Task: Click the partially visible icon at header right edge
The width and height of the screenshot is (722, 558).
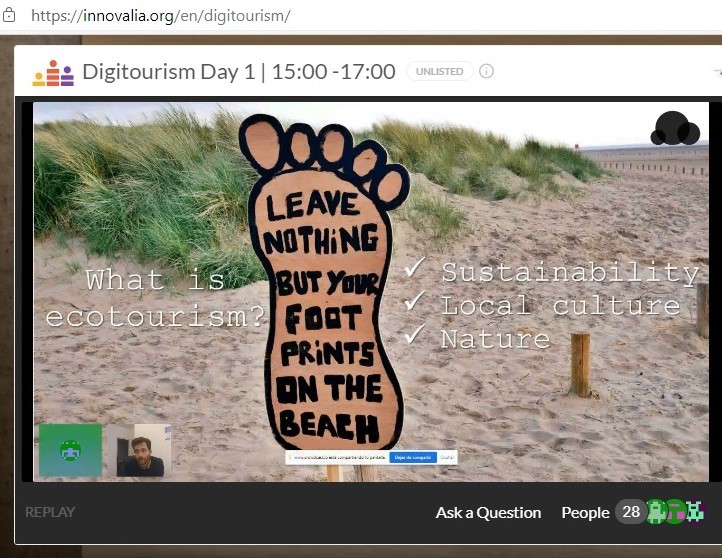Action: point(717,72)
